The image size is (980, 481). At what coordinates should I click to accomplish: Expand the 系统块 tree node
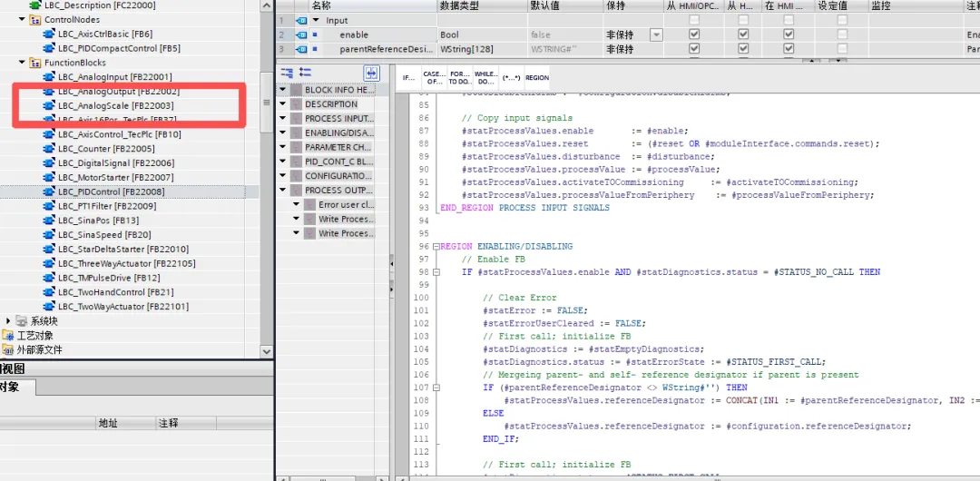click(8, 321)
